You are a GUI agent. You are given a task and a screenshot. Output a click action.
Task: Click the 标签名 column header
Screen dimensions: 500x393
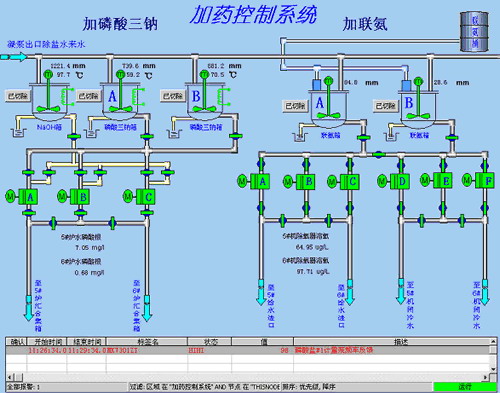(147, 342)
